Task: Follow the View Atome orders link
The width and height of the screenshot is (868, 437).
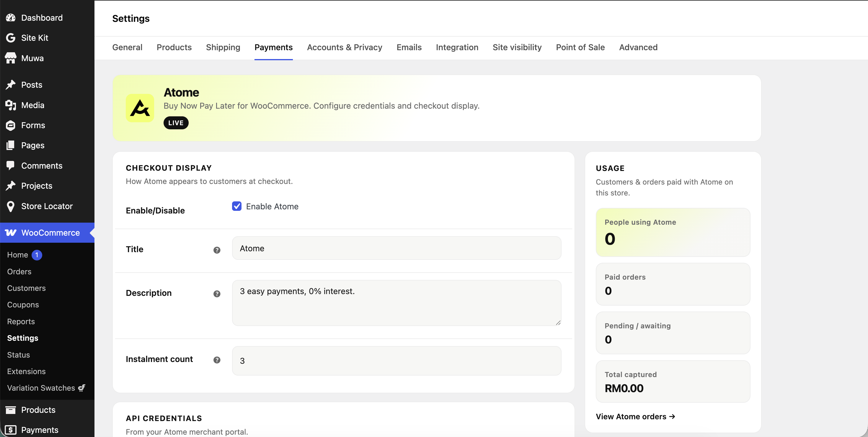Action: [635, 416]
